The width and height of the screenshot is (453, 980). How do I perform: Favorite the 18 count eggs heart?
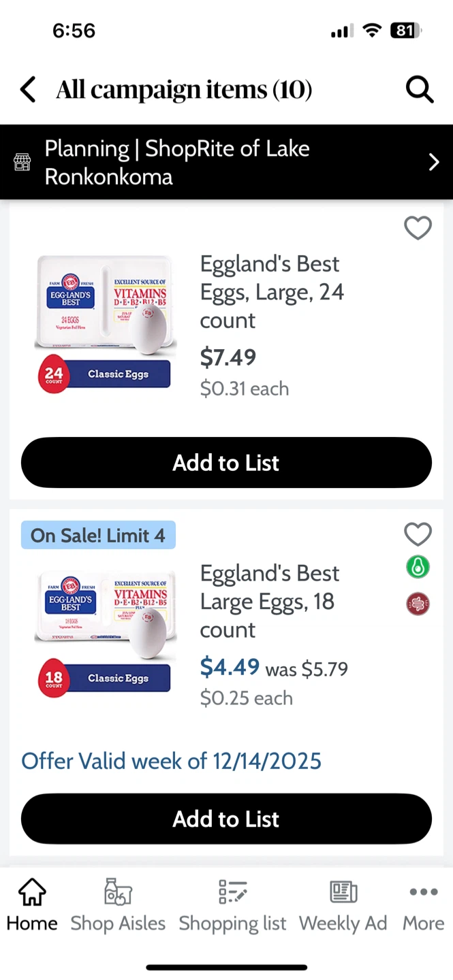418,534
